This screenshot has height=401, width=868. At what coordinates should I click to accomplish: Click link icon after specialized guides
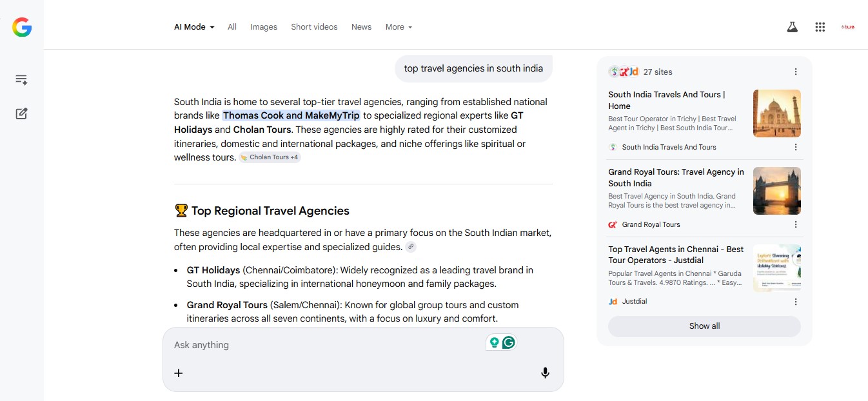(x=411, y=247)
